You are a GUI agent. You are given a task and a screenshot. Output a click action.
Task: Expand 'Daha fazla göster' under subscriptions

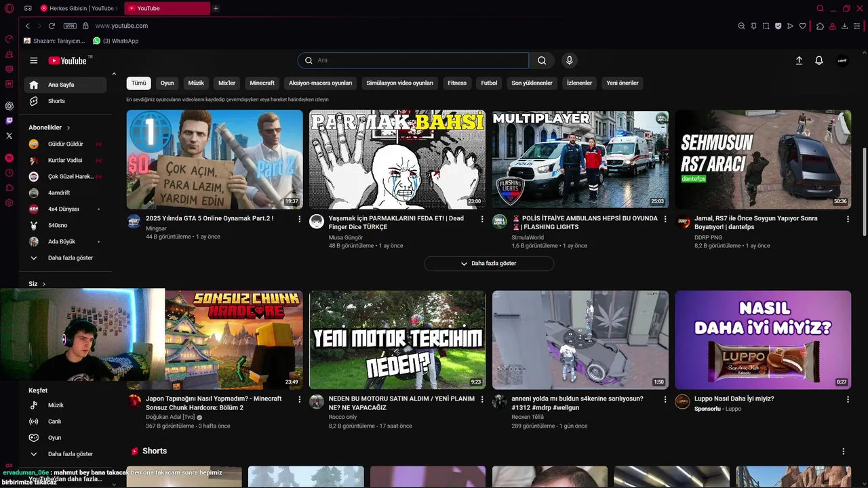(x=65, y=258)
